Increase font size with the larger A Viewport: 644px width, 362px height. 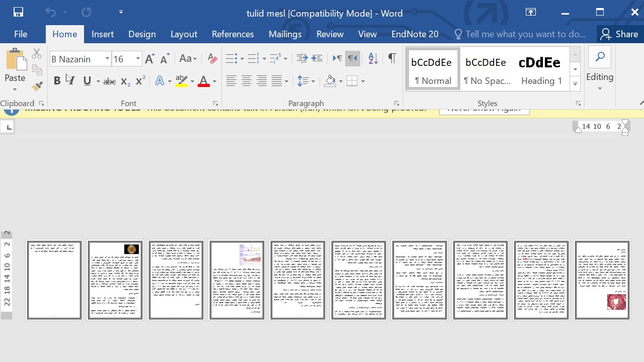tap(149, 59)
